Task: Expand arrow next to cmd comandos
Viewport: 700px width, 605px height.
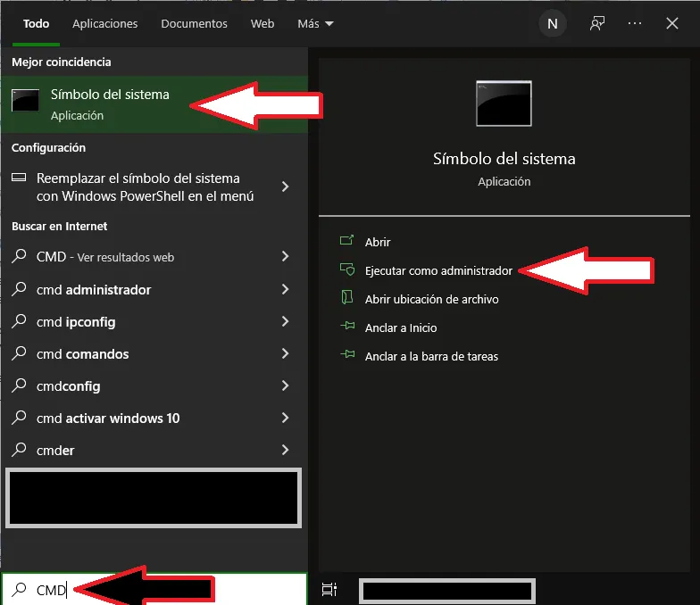Action: pyautogui.click(x=285, y=354)
